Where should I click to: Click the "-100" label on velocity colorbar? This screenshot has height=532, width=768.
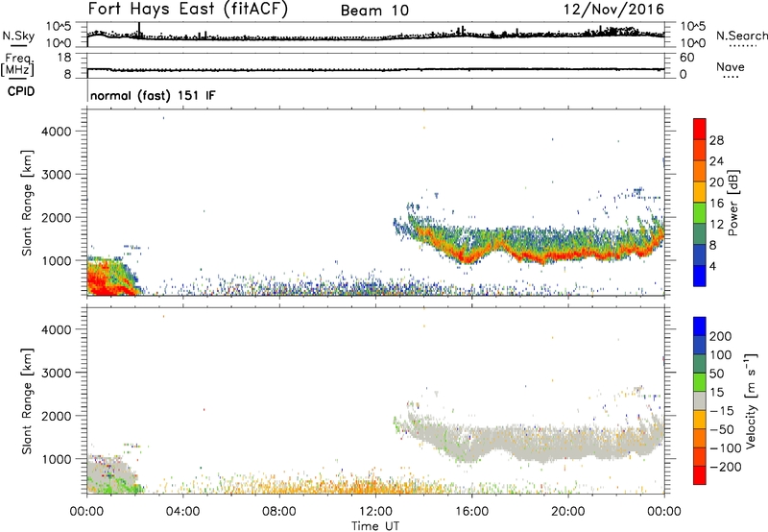coord(726,447)
